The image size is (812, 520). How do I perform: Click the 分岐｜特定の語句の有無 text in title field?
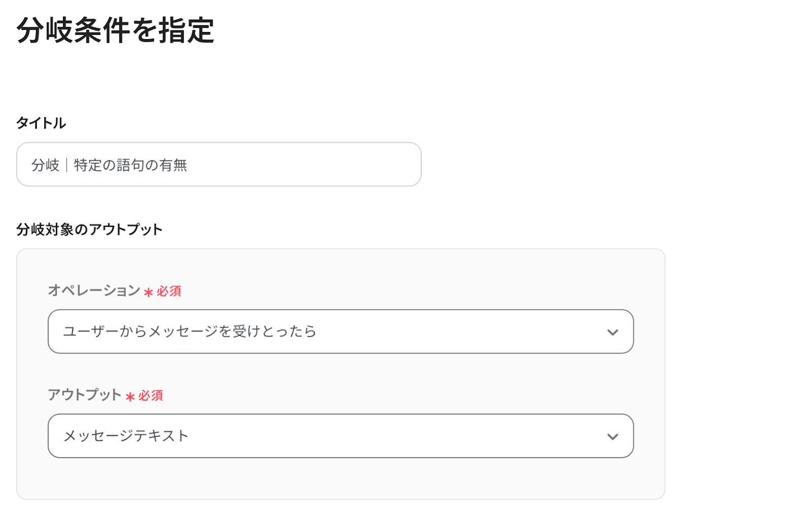pos(109,165)
